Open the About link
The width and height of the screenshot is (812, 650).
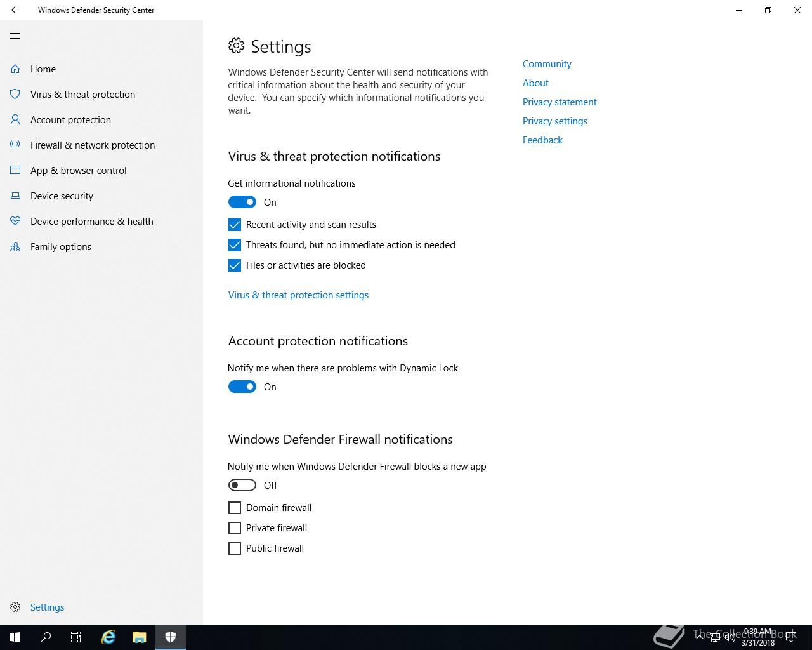point(535,83)
